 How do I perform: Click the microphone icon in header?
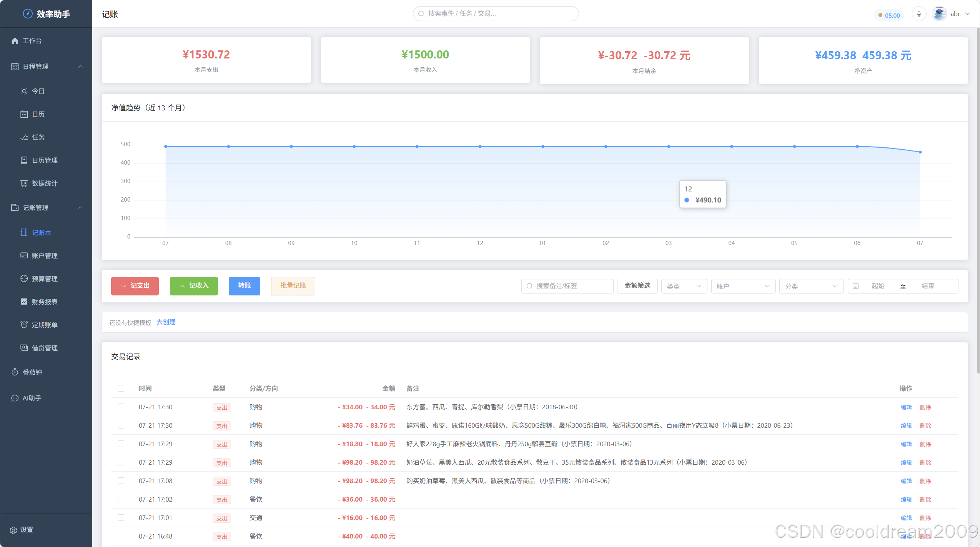point(919,14)
